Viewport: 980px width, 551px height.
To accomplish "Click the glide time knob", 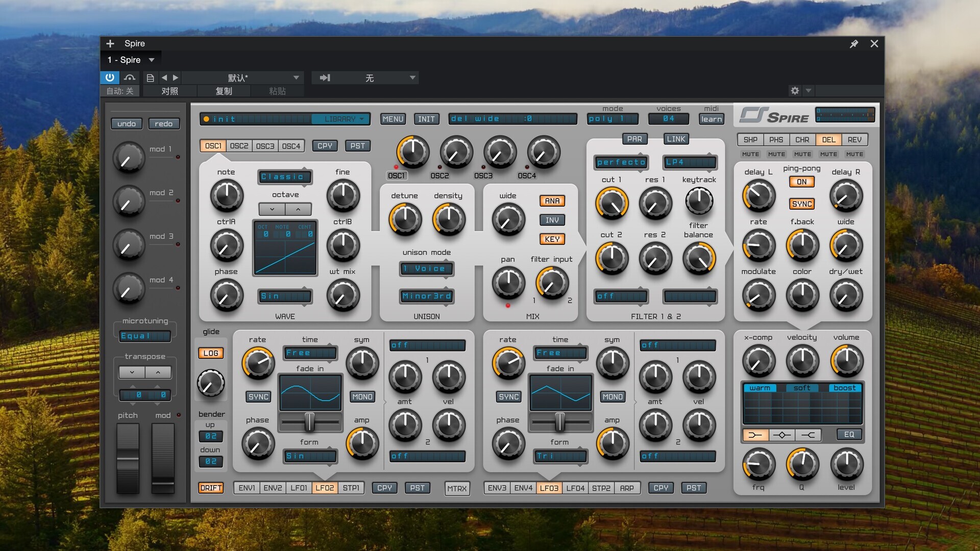I will [210, 383].
